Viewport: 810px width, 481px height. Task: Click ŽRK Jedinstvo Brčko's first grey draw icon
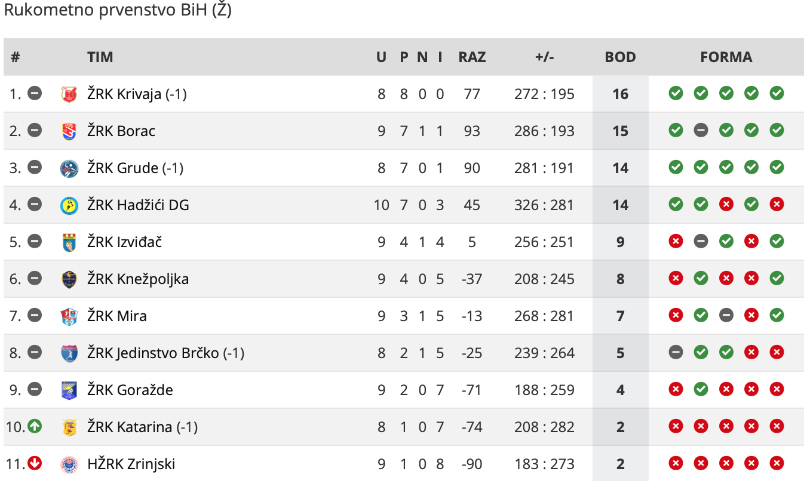coord(676,352)
